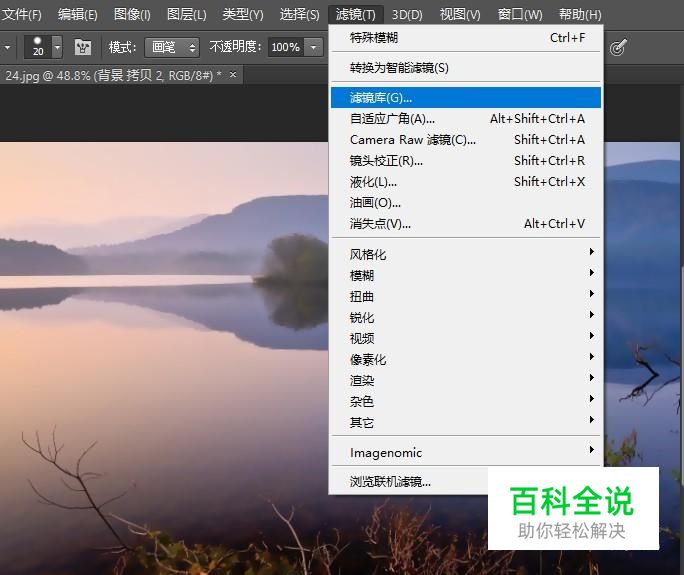Open the 图层(L) menu
684x575 pixels.
(187, 15)
